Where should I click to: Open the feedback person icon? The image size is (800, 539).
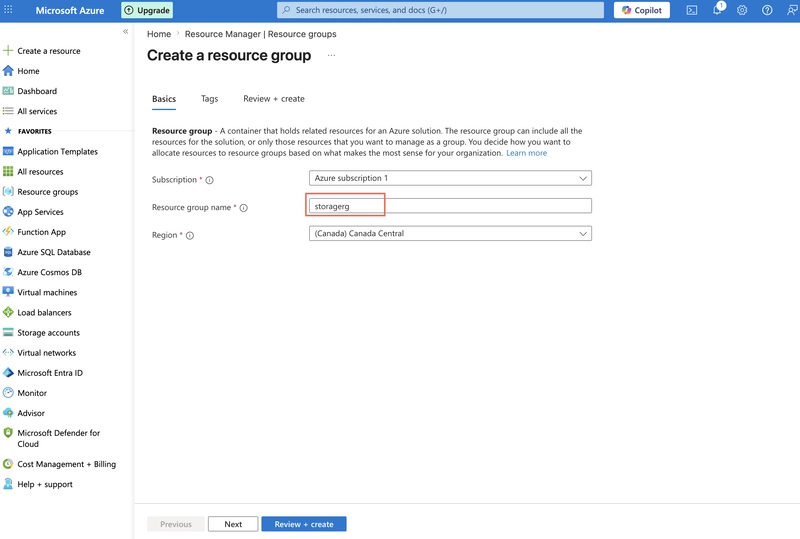coord(792,10)
